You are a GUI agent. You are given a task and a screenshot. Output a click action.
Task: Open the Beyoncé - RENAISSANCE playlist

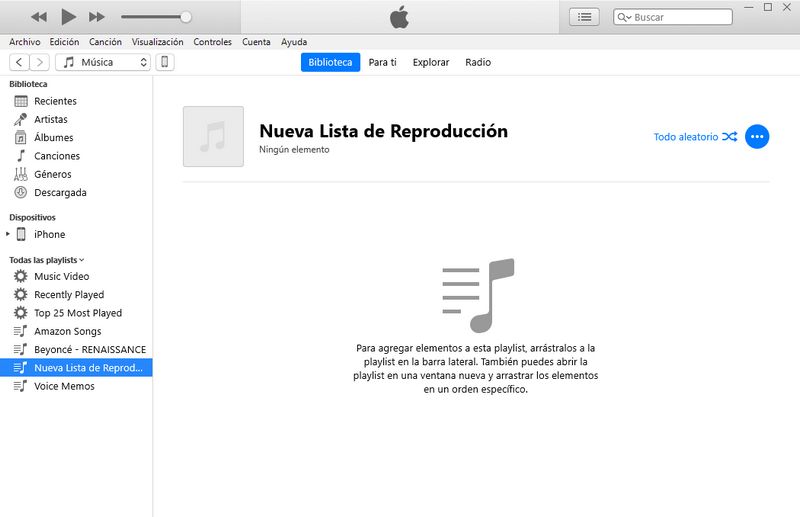point(76,350)
